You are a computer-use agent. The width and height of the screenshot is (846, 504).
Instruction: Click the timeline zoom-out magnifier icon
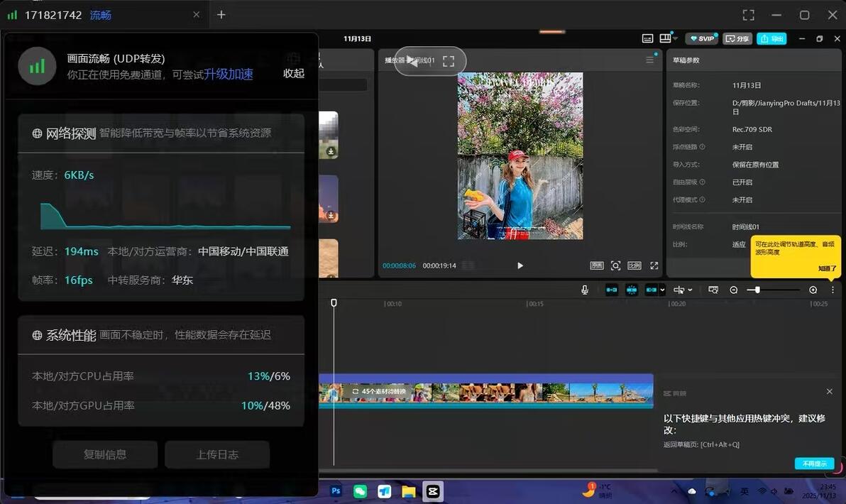point(734,290)
